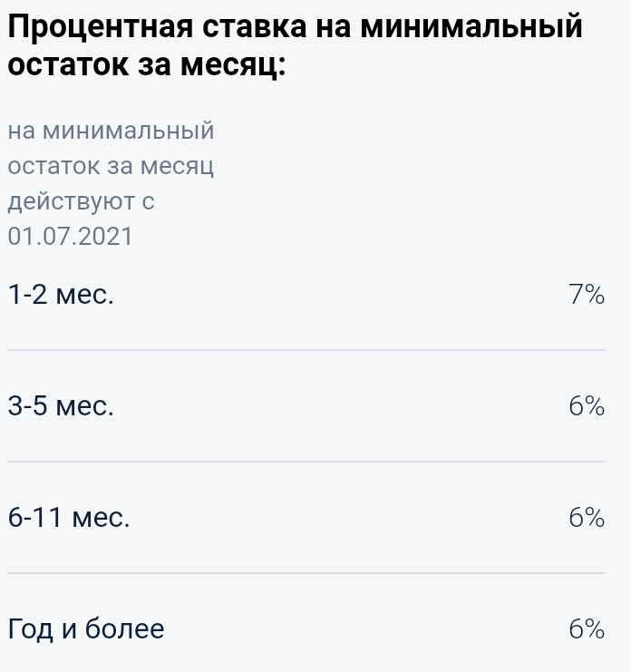Click divider line below 3-5 мес. row
This screenshot has width=631, height=672.
pos(306,462)
